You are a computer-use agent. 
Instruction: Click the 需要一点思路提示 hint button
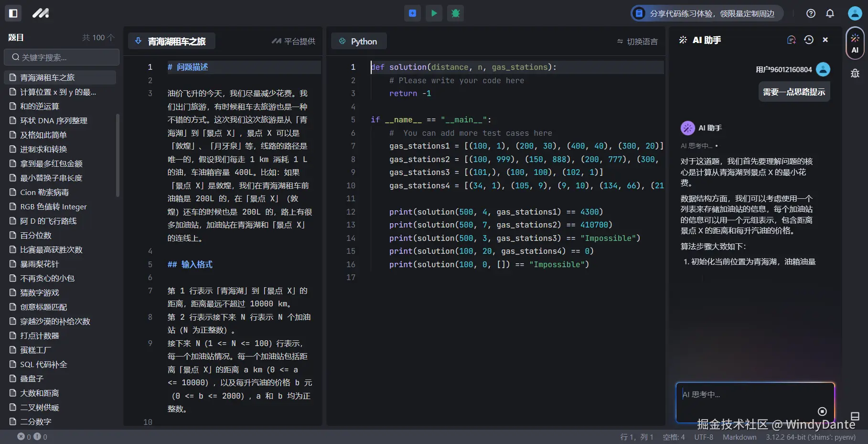(x=793, y=91)
